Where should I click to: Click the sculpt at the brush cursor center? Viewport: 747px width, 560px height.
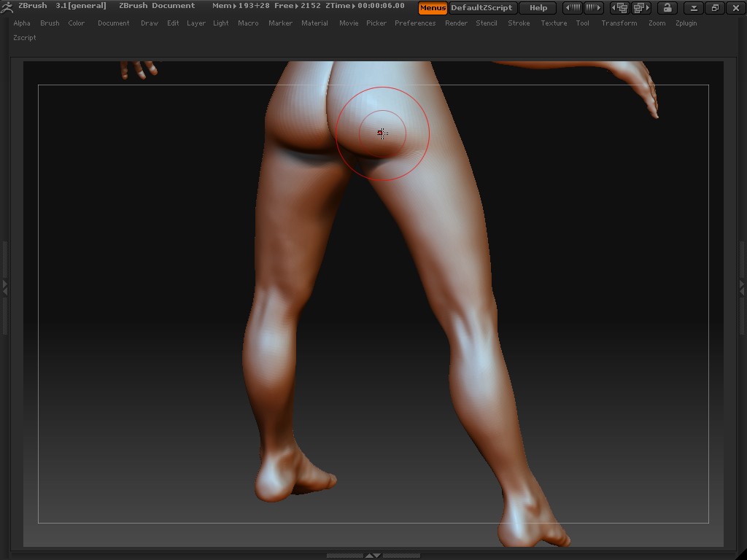382,133
